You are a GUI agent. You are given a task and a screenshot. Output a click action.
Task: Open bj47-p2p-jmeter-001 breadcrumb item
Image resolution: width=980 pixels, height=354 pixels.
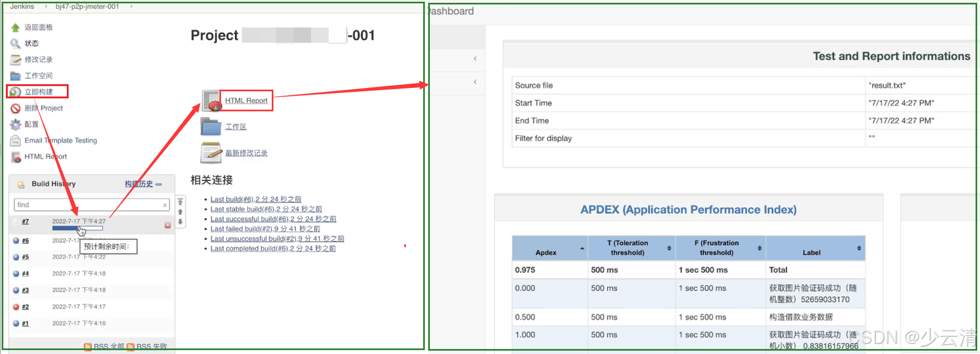pyautogui.click(x=87, y=7)
